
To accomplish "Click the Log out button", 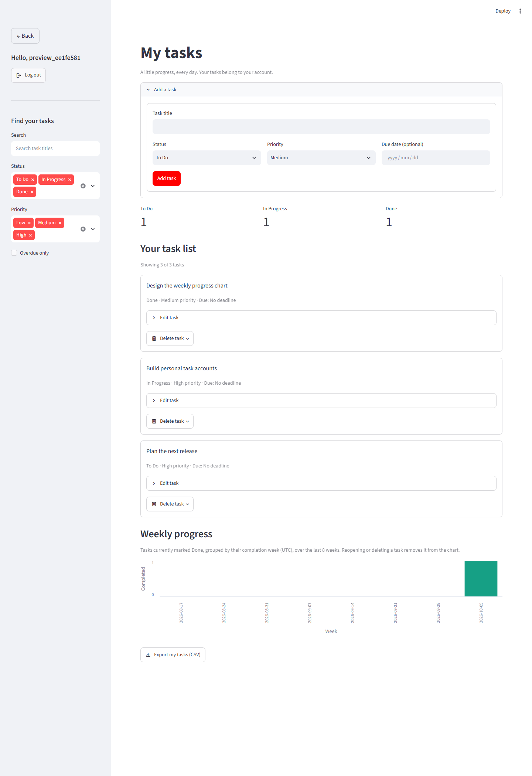I will point(28,75).
